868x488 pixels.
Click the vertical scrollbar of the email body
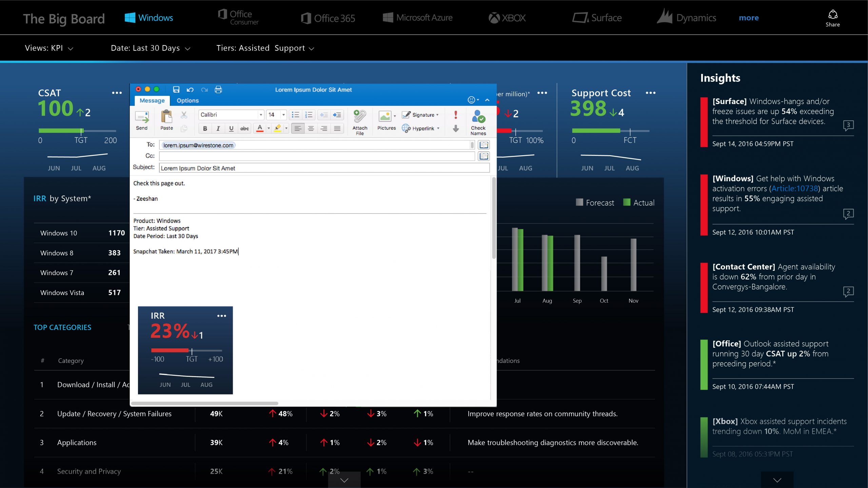(x=494, y=218)
